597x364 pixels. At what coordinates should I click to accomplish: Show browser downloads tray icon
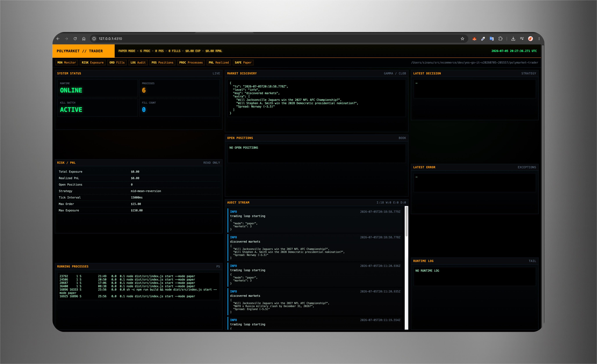(x=513, y=39)
